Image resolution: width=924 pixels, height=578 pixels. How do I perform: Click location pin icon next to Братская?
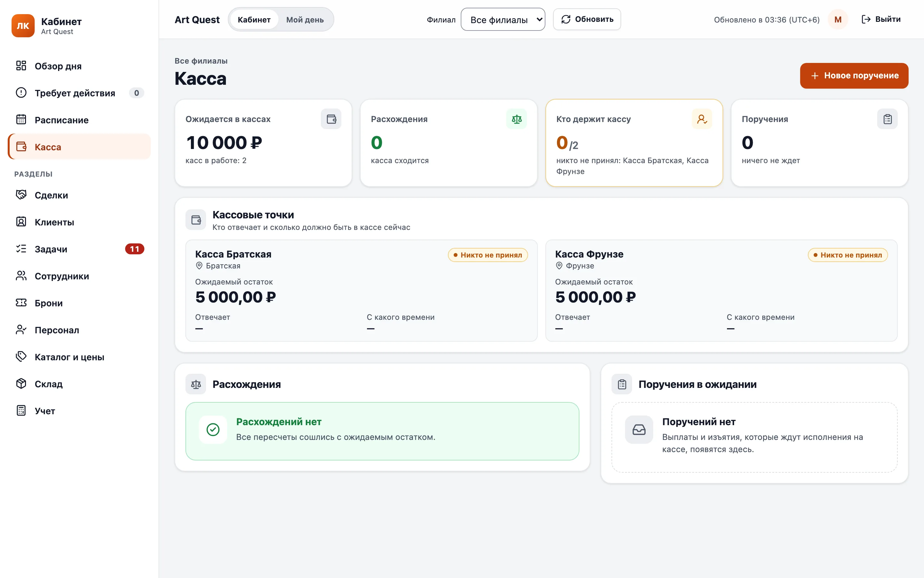point(199,266)
